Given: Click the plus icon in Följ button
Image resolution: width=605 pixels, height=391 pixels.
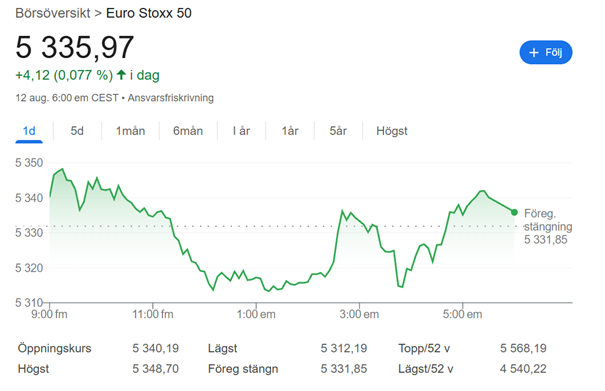Looking at the screenshot, I should pyautogui.click(x=534, y=52).
